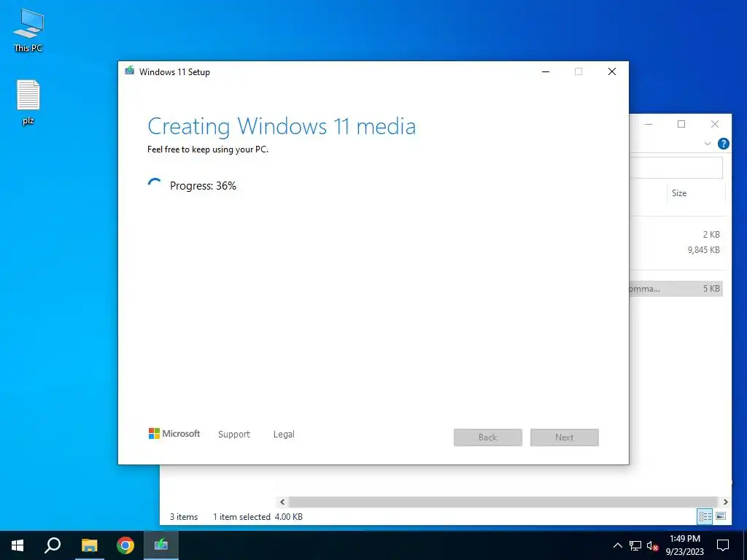Click the Explorer horizontal scrollbar track
The height and width of the screenshot is (560, 747).
click(x=503, y=502)
